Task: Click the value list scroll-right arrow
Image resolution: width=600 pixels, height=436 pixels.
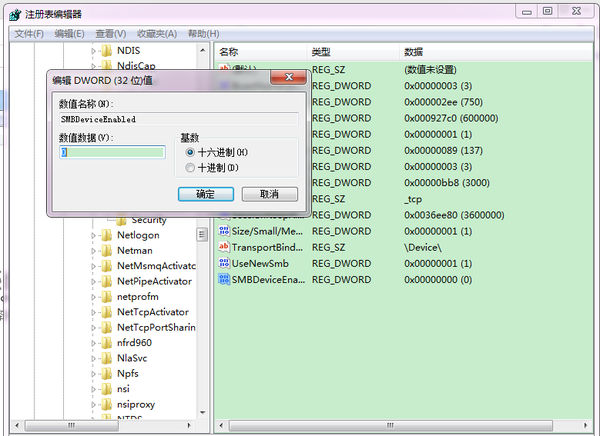Action: 585,425
